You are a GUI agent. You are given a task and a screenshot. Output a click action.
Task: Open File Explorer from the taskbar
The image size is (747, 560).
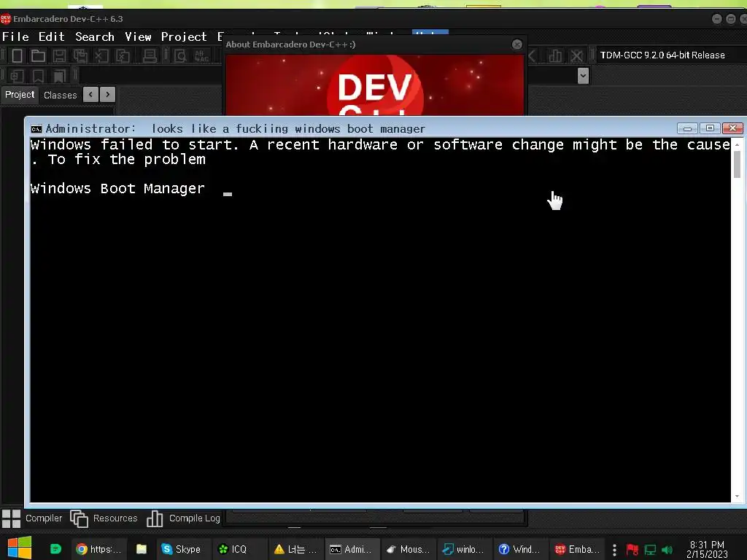[x=142, y=549]
